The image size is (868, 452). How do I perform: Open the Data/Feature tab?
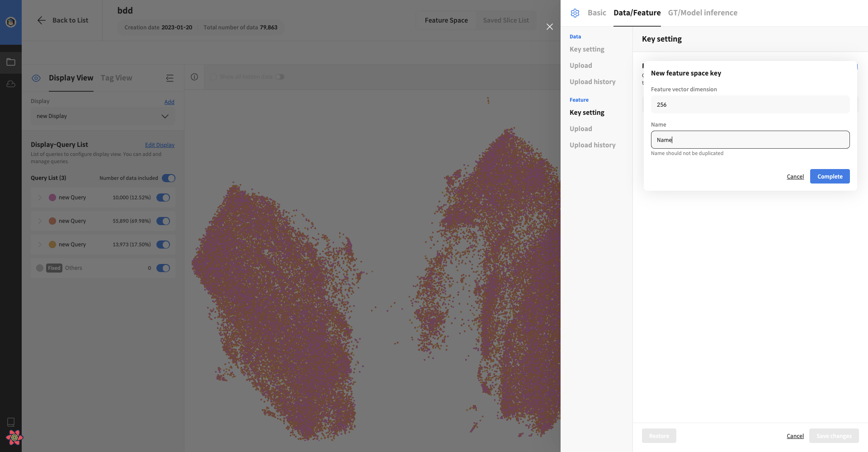tap(637, 13)
